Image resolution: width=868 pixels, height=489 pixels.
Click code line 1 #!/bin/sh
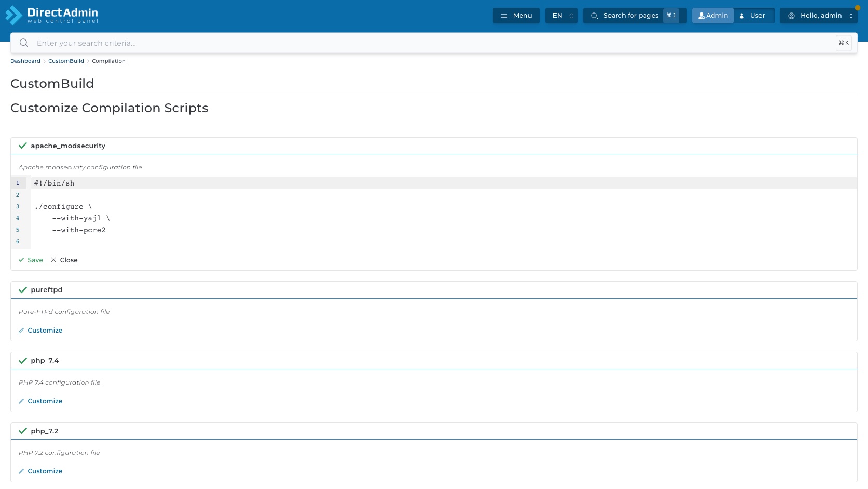(x=54, y=183)
